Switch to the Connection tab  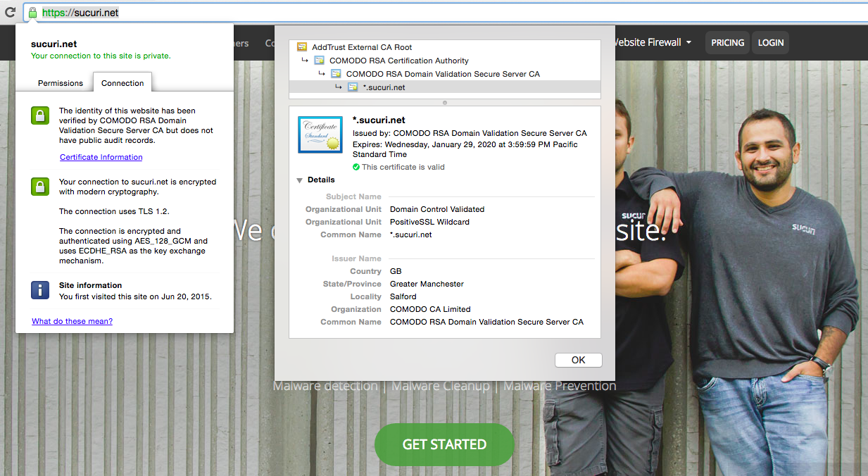click(x=122, y=82)
